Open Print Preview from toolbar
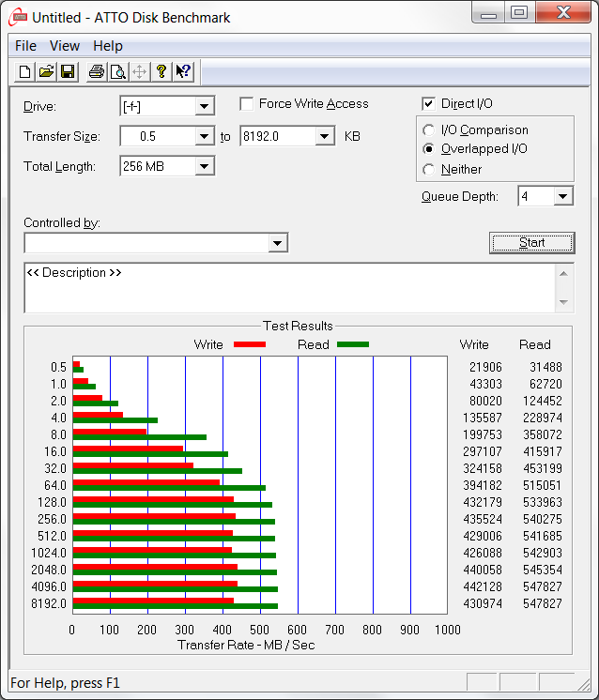Screen dimensions: 599x700 pos(118,72)
